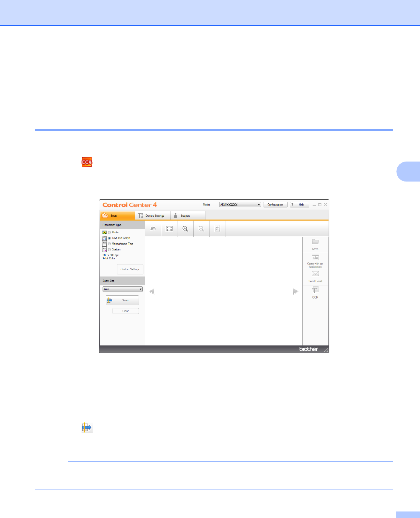Click the Custom Settings button
The image size is (420, 518).
click(x=130, y=269)
